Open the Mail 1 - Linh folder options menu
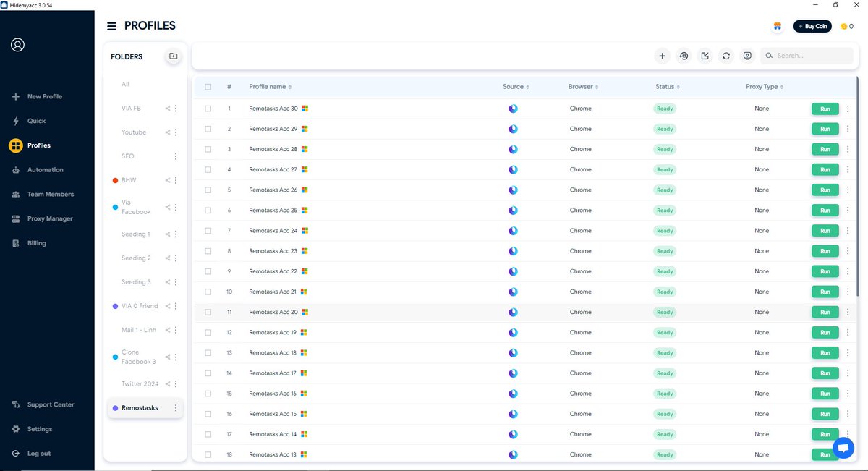 pyautogui.click(x=176, y=330)
